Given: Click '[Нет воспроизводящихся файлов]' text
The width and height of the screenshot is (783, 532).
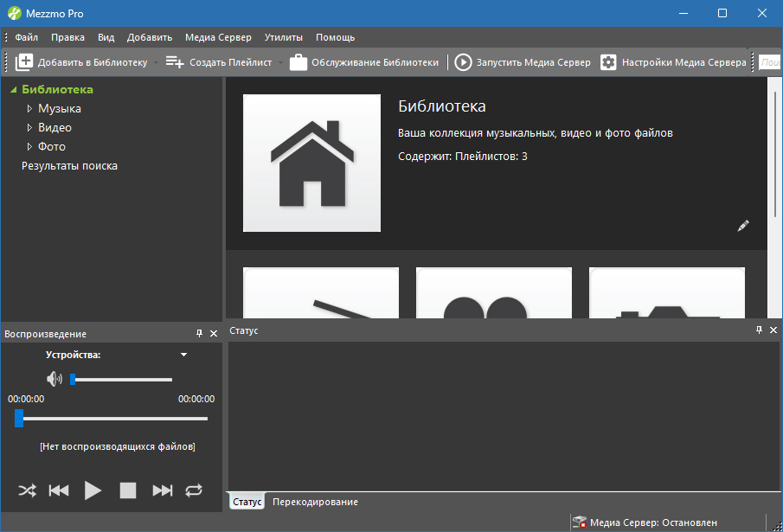Looking at the screenshot, I should click(118, 446).
